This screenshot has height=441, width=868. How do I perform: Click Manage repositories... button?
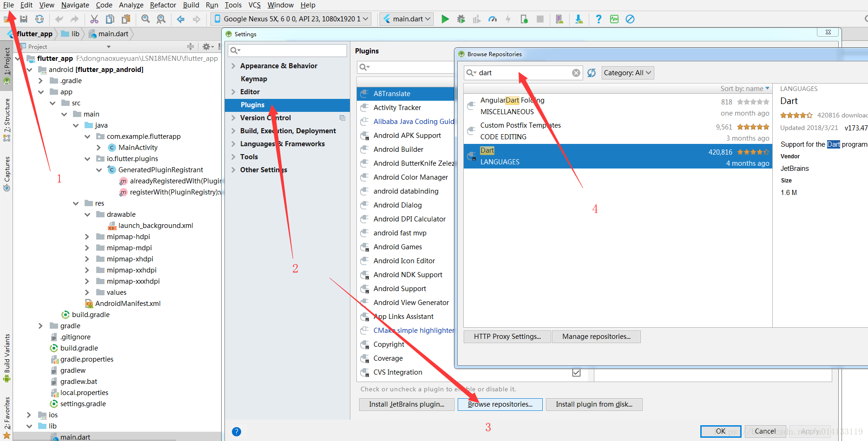coord(596,337)
